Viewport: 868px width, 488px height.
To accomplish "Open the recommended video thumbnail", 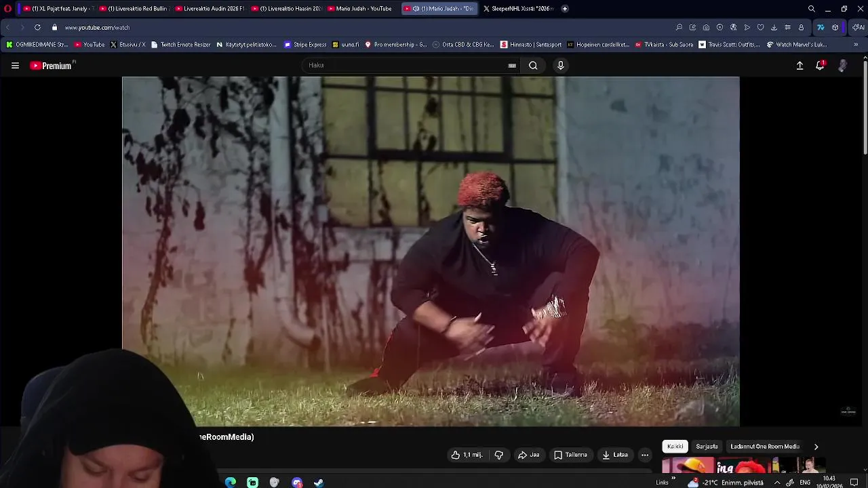I will (743, 466).
